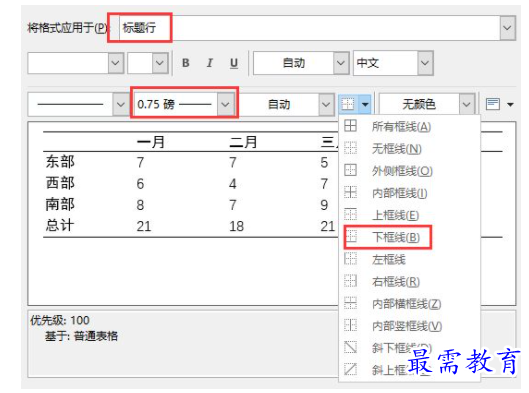Click 一月 header in preview table
Image resolution: width=529 pixels, height=393 pixels.
tap(150, 142)
